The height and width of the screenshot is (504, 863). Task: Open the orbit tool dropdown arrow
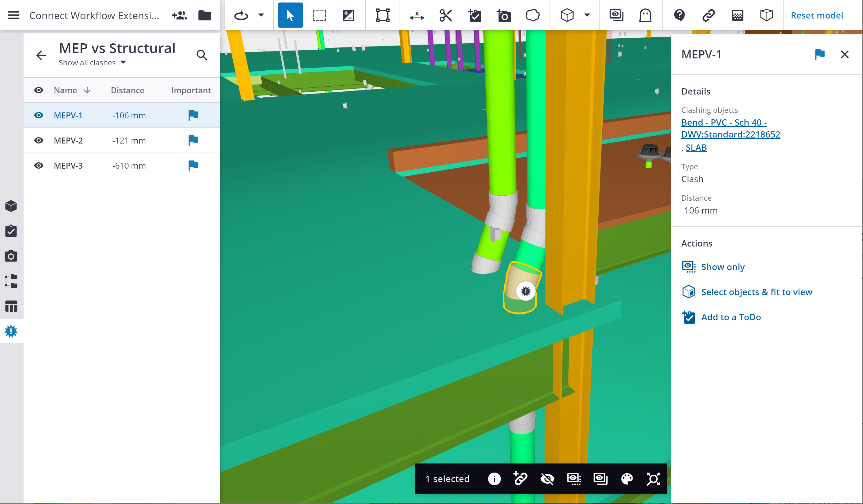261,15
